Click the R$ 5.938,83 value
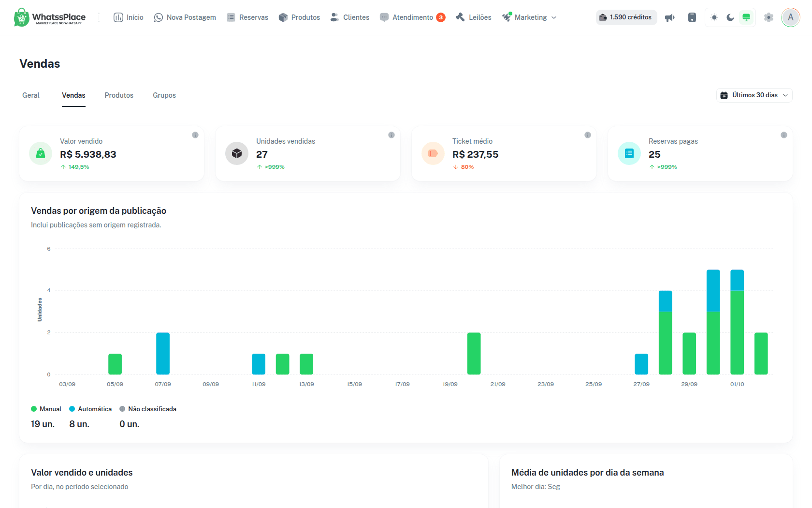Screen dimensions: 812x508 [x=88, y=154]
